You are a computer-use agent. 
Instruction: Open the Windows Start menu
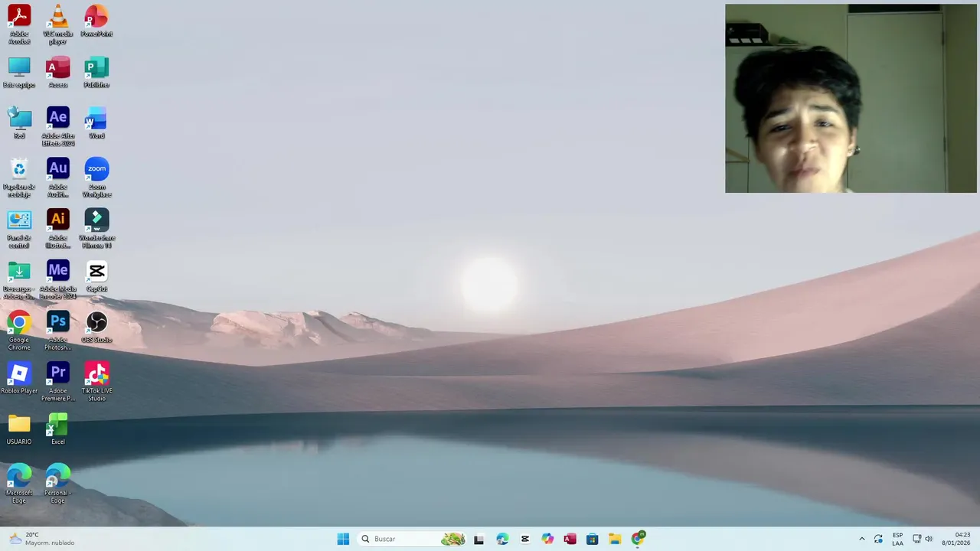click(x=343, y=539)
